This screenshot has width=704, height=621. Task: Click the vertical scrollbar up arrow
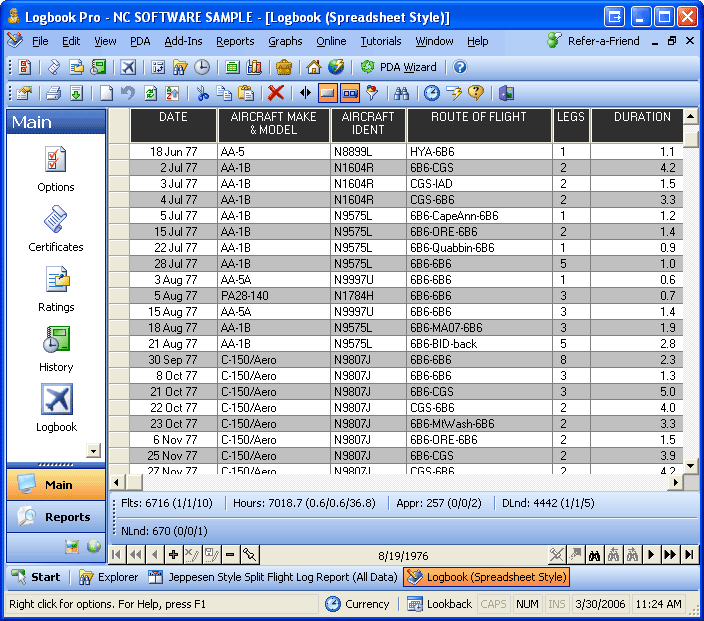click(x=691, y=117)
